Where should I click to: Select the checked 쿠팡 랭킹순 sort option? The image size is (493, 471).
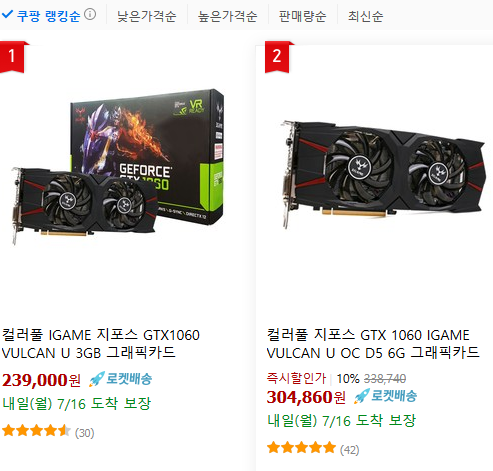[41, 16]
